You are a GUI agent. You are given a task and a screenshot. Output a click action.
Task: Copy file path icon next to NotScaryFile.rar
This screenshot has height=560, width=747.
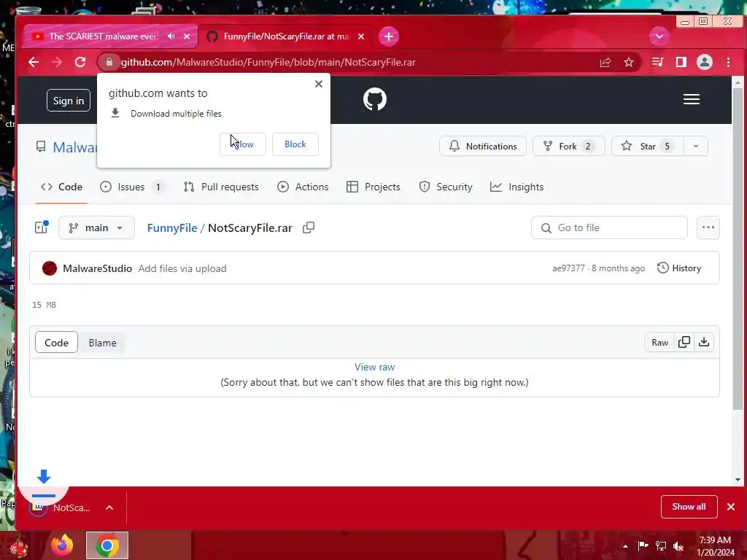(309, 227)
